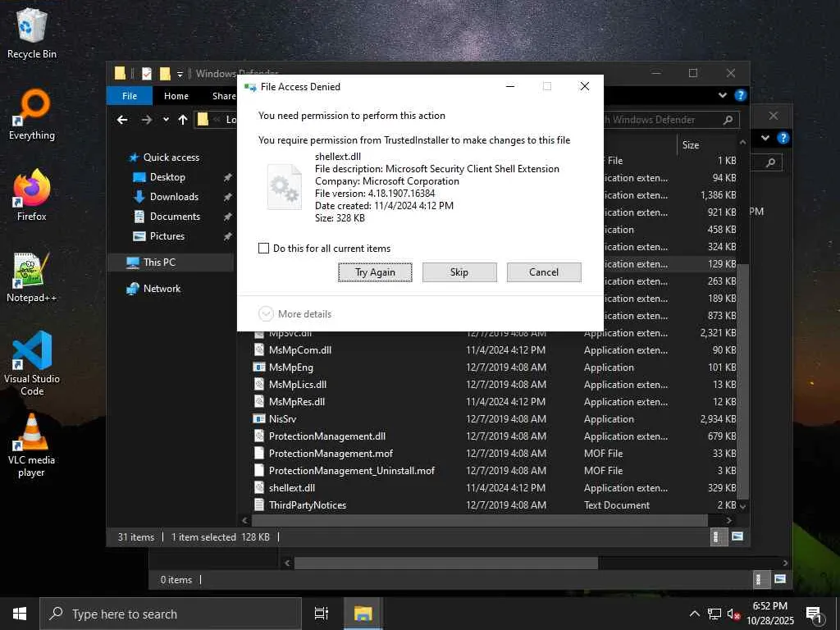Open the Windows Start menu
Screen dimensions: 840x630
pyautogui.click(x=20, y=614)
